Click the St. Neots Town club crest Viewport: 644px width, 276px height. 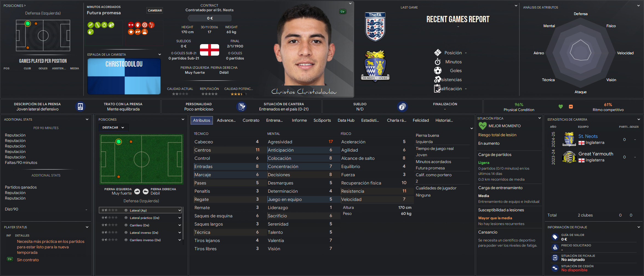[375, 66]
